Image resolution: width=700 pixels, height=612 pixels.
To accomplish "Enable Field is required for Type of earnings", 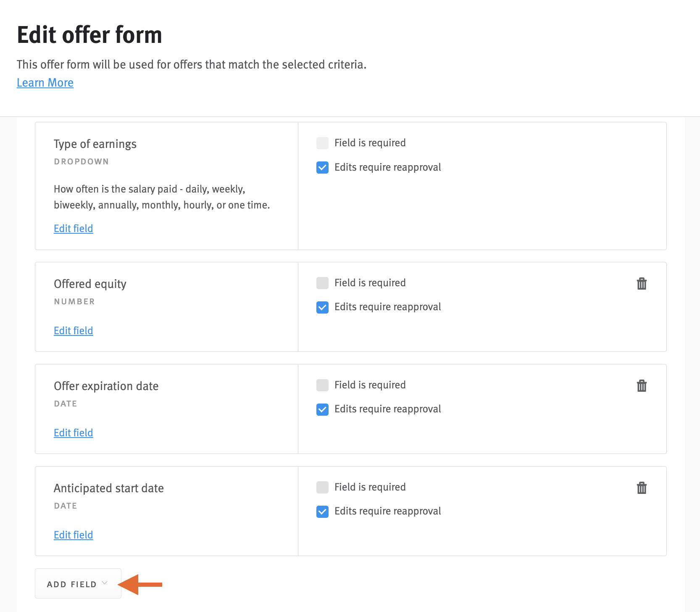I will point(322,143).
